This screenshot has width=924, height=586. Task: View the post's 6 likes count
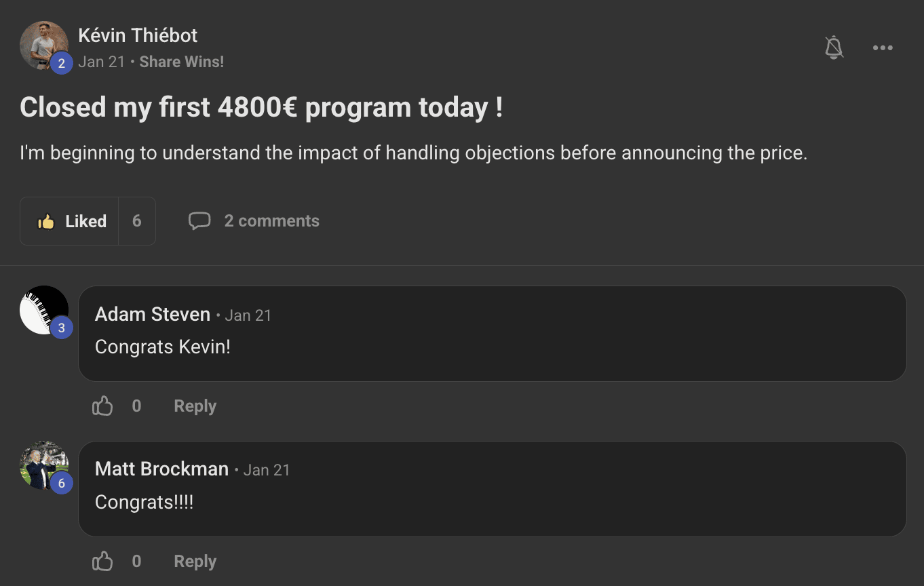[x=137, y=221]
